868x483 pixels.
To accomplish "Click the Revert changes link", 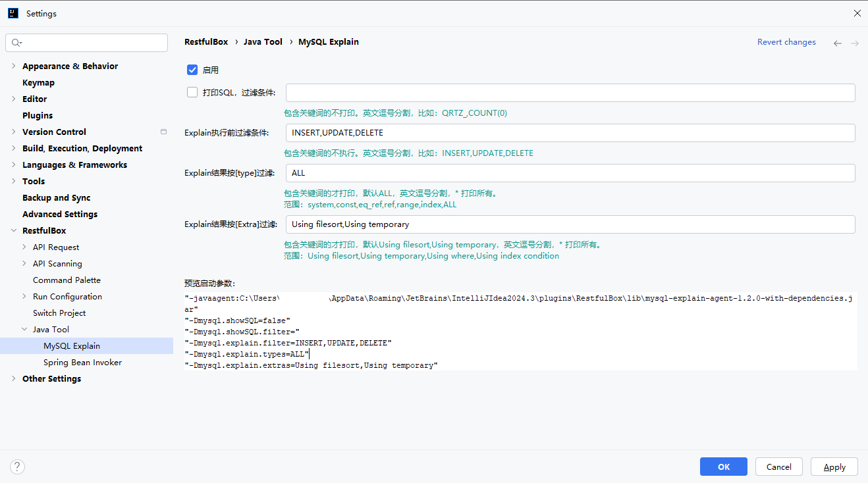I will pos(786,42).
